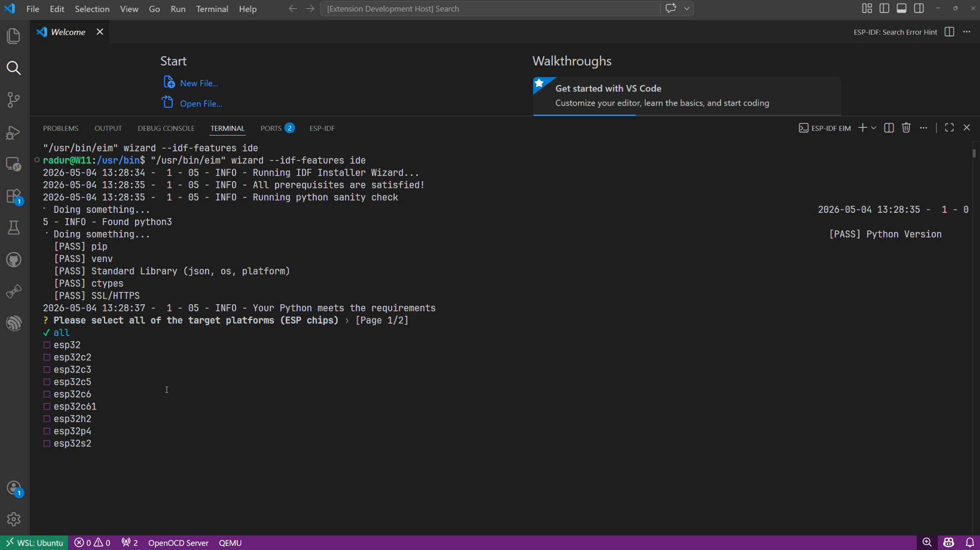Click WSL: Ubuntu remote indicator

pyautogui.click(x=34, y=543)
